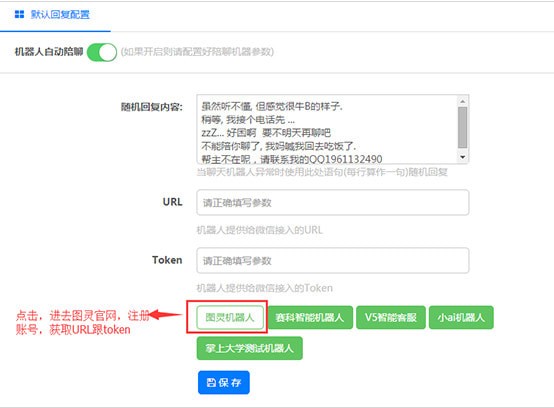Focus the Token input field
Image resolution: width=554 pixels, height=408 pixels.
(332, 261)
